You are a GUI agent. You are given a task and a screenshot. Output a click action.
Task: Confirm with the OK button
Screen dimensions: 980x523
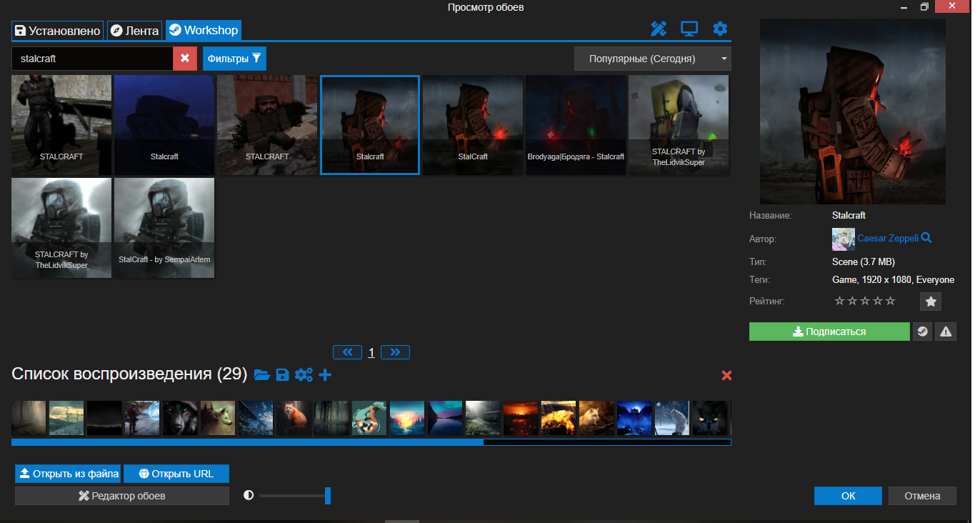click(x=848, y=496)
